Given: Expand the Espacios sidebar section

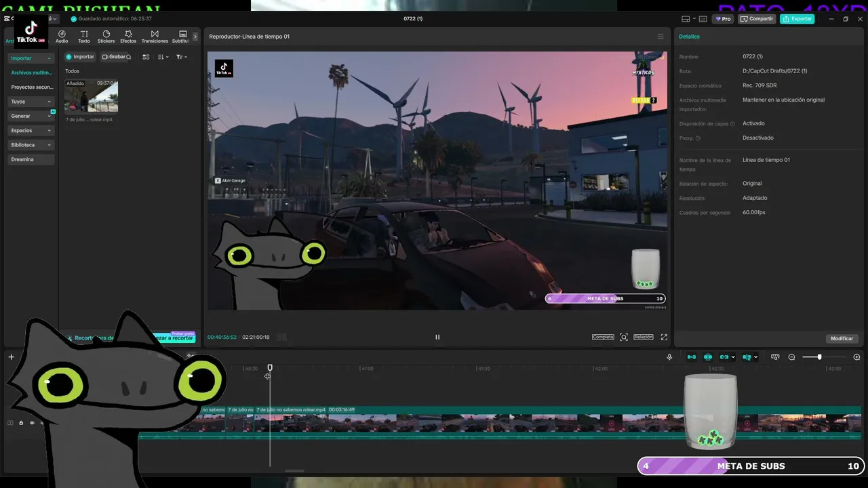Looking at the screenshot, I should tap(31, 131).
